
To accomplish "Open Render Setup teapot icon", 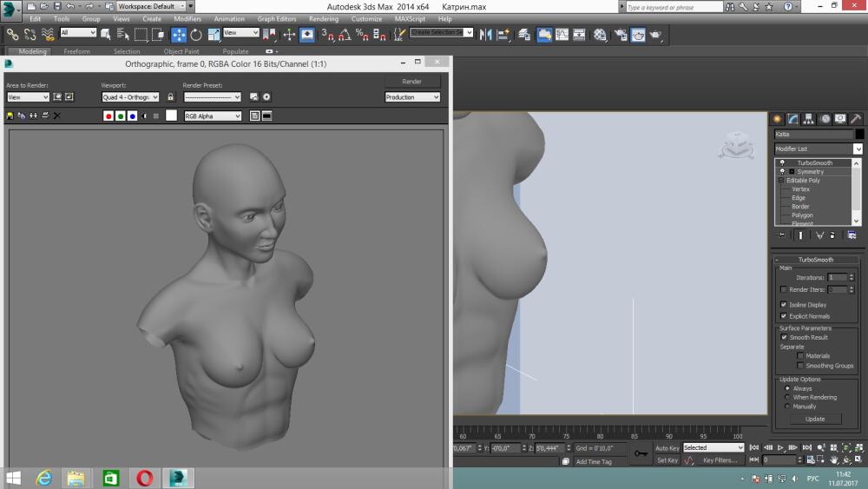I will [621, 35].
